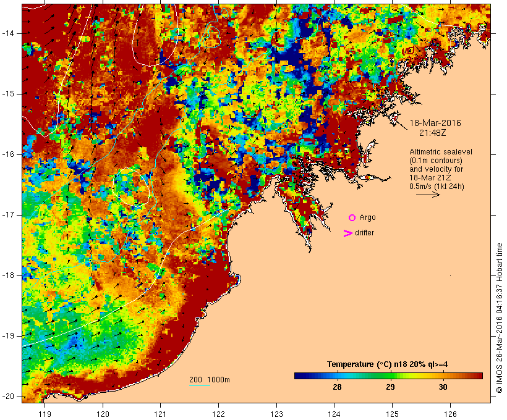Click the color bar tick label '30'

tap(443, 387)
